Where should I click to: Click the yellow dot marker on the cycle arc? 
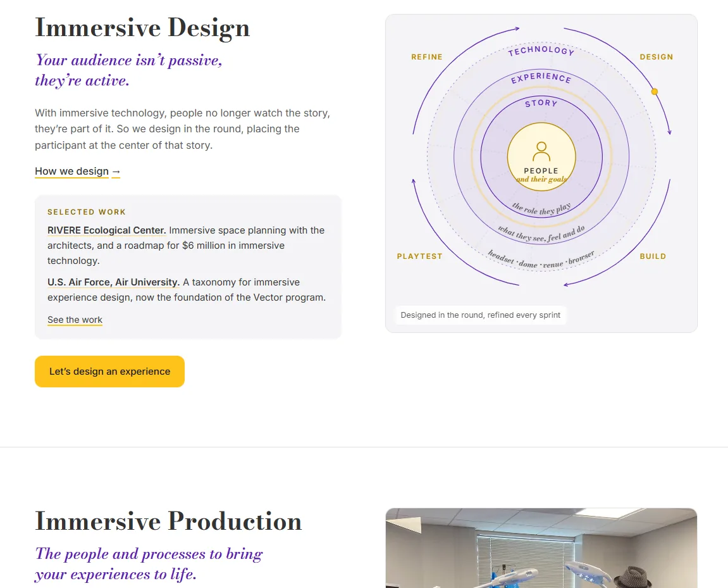[x=655, y=92]
